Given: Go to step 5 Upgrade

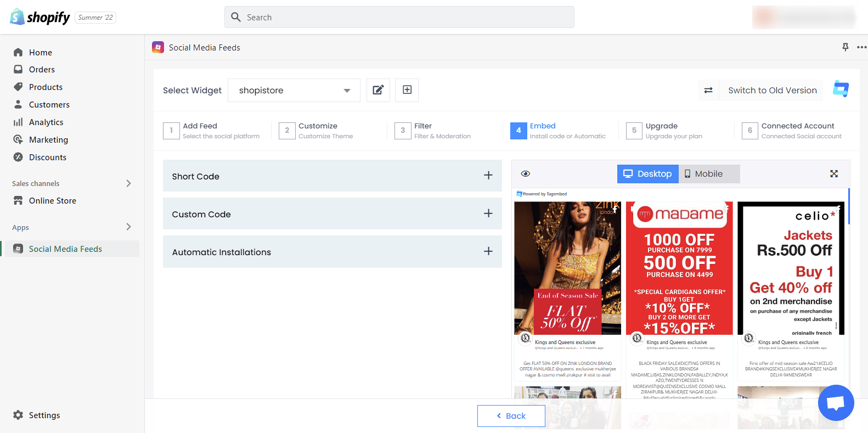Looking at the screenshot, I should [664, 131].
